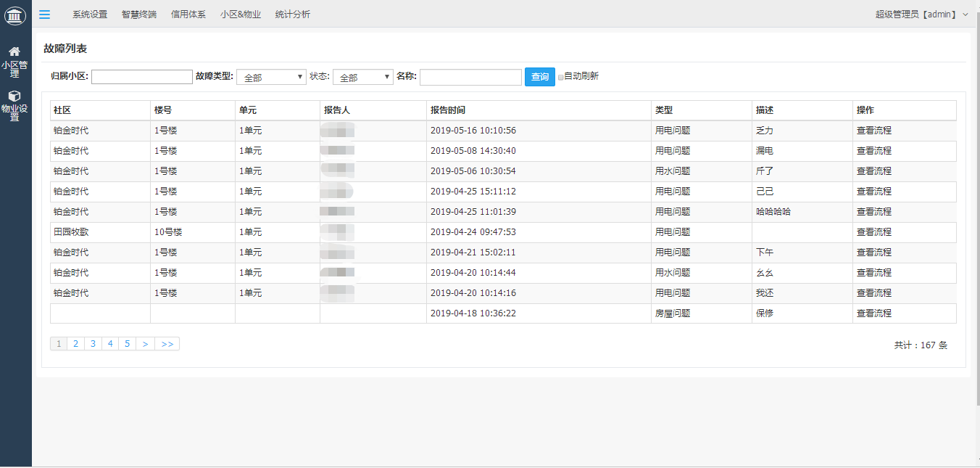Screen dimensions: 980x468
Task: Select the 智慧终端 menu item
Action: pos(139,15)
